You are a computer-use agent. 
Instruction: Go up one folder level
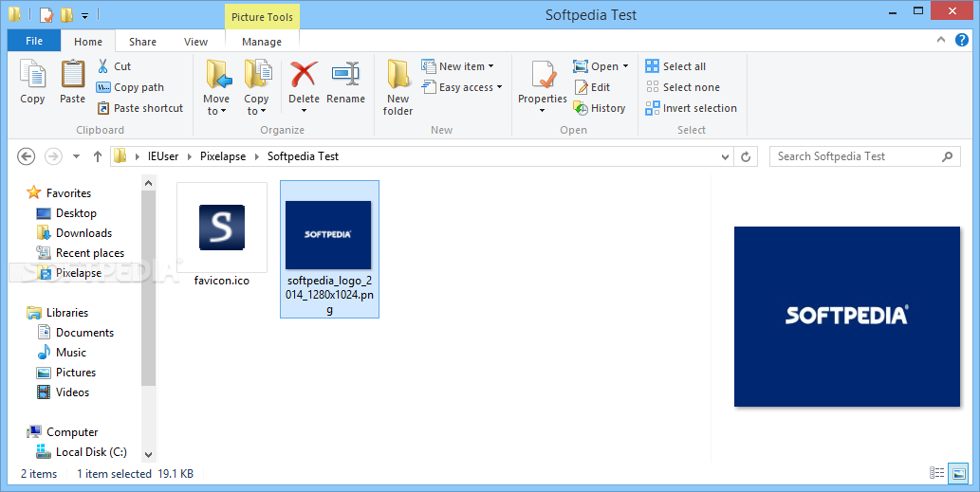98,156
